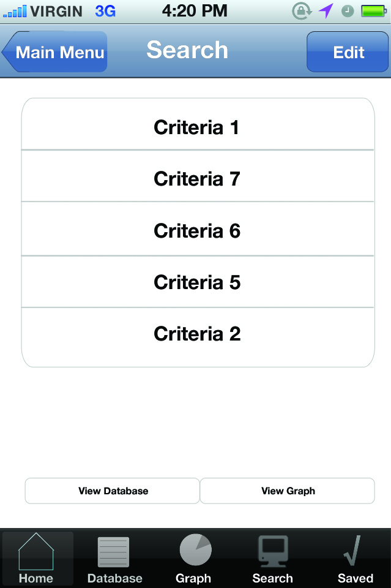Select the Search monitor icon
The width and height of the screenshot is (391, 588).
pos(272,552)
